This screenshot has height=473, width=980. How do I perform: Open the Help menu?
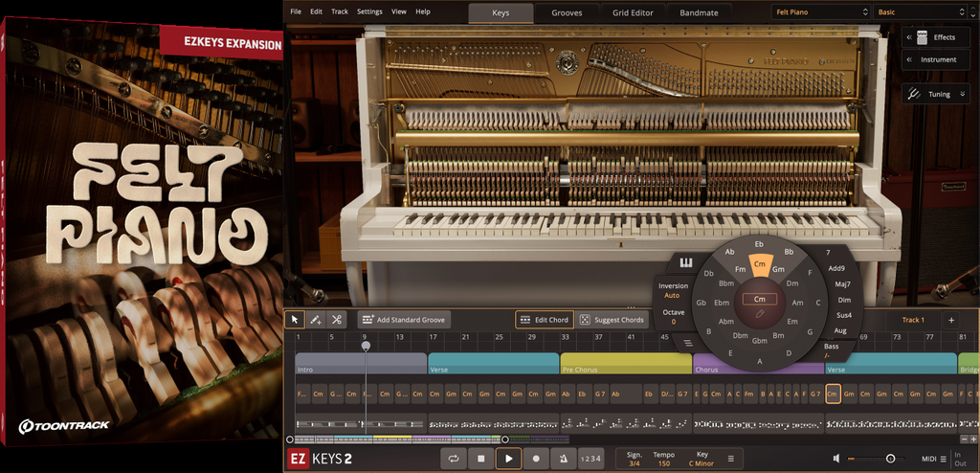click(423, 11)
